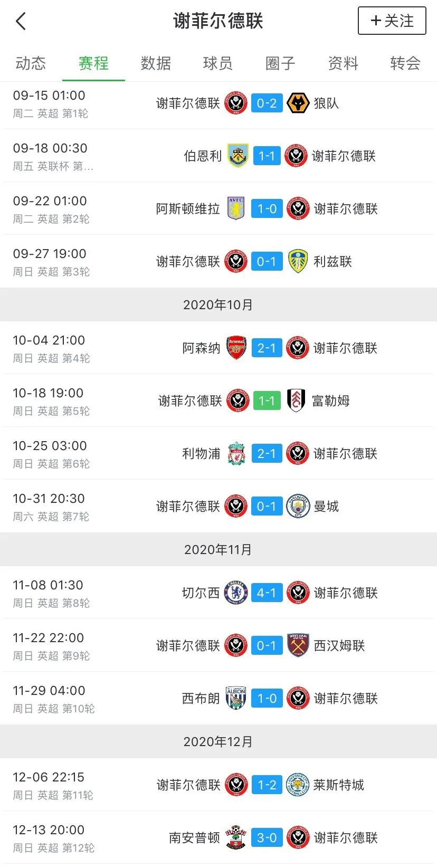Click the Leeds United club crest

pos(298,262)
